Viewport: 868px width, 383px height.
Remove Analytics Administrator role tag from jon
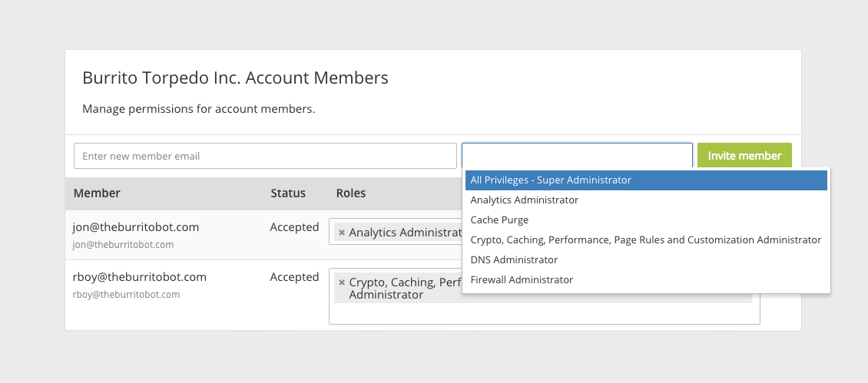tap(342, 233)
